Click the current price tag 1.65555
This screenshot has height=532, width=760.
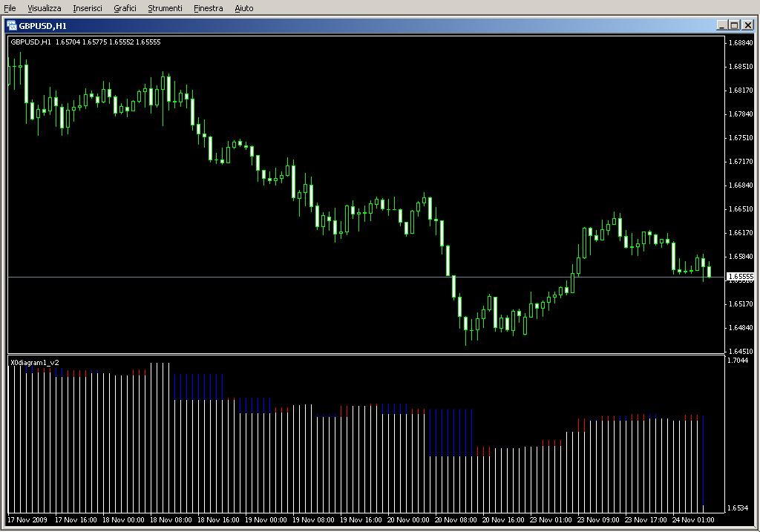741,277
